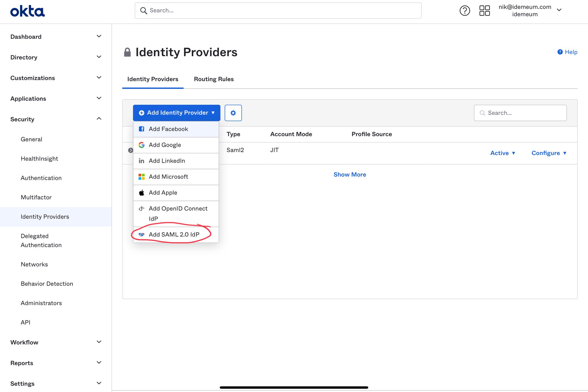588x392 pixels.
Task: Choose Add Google from the menu
Action: (x=176, y=145)
